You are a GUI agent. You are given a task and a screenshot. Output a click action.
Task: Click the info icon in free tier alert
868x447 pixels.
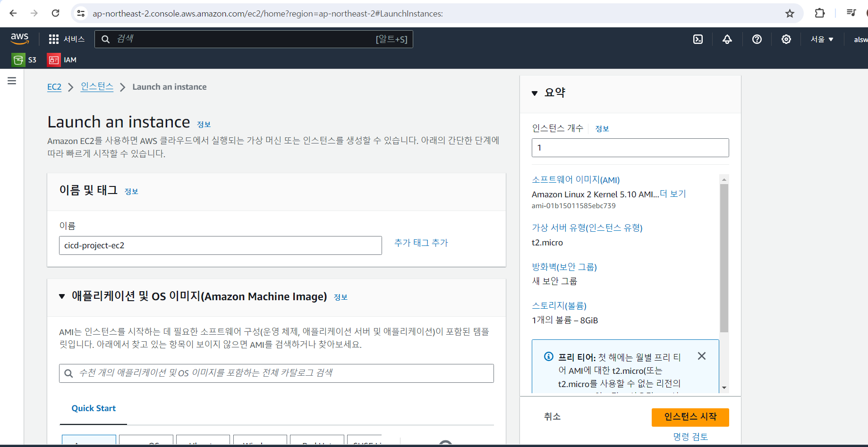pos(549,356)
